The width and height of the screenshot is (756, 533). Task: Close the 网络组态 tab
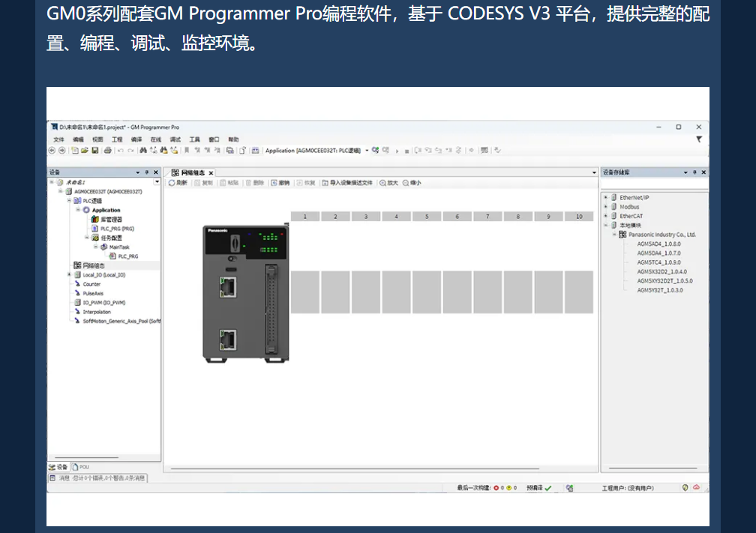(211, 173)
